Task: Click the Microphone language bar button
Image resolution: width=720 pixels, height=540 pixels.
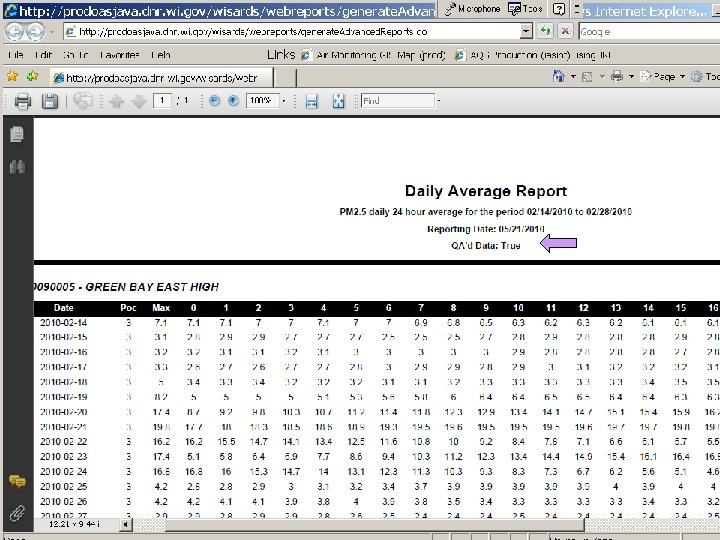Action: (472, 9)
